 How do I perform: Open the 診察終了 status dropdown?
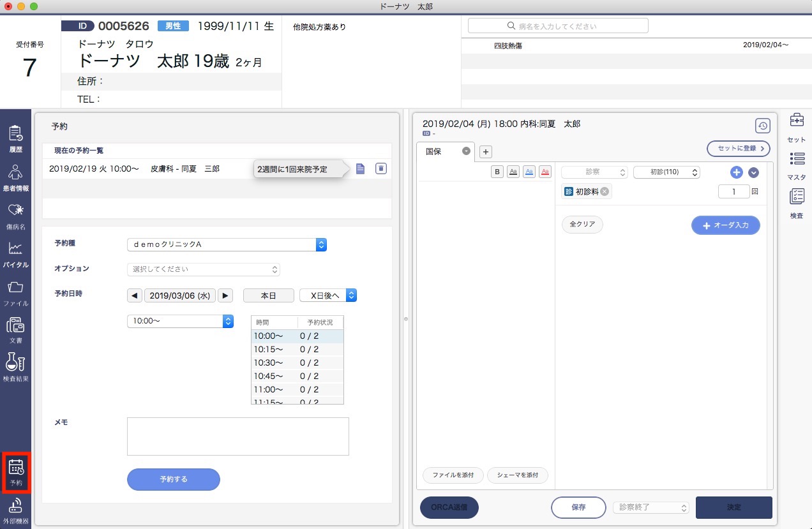(650, 508)
